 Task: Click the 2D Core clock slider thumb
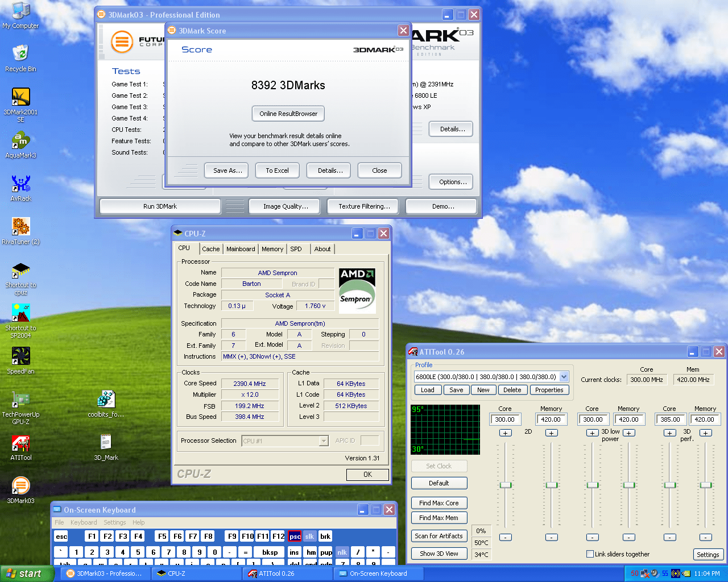click(x=506, y=485)
